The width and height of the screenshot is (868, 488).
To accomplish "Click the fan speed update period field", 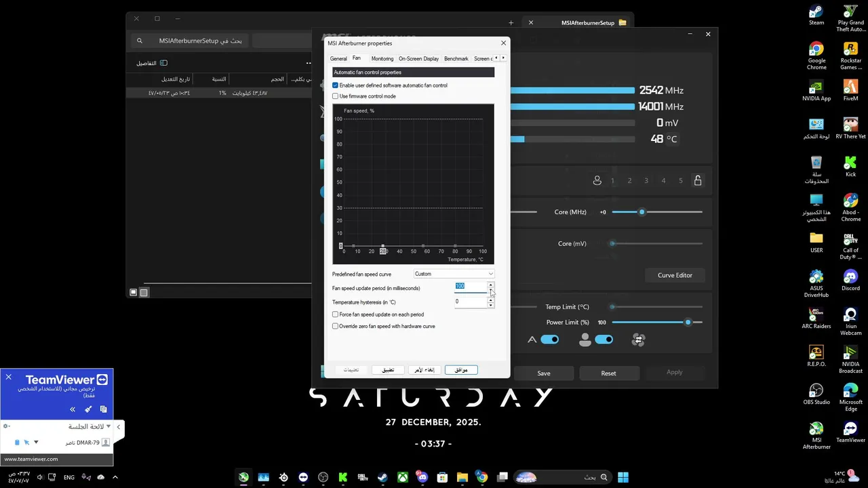I will click(471, 286).
